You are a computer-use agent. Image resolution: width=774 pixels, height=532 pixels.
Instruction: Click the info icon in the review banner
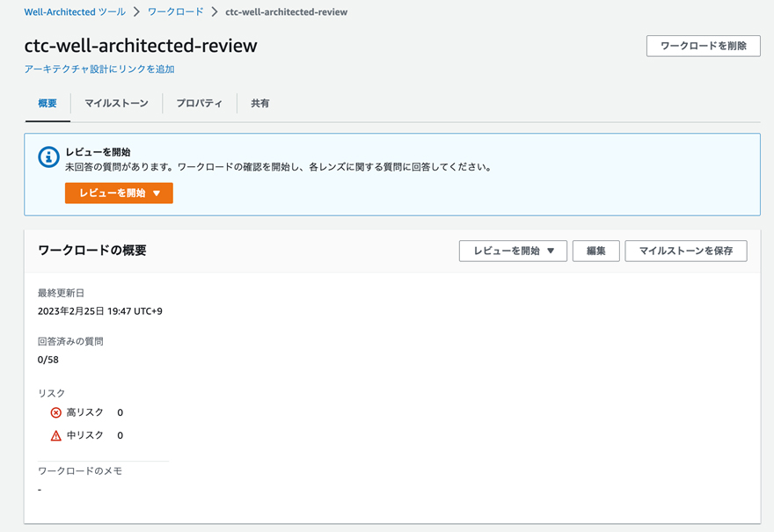[49, 157]
